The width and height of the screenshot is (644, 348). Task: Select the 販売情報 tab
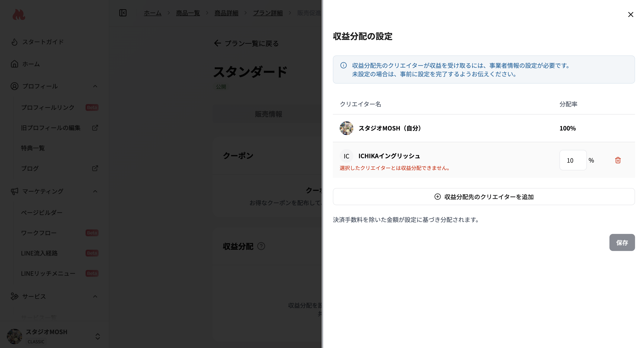[268, 114]
